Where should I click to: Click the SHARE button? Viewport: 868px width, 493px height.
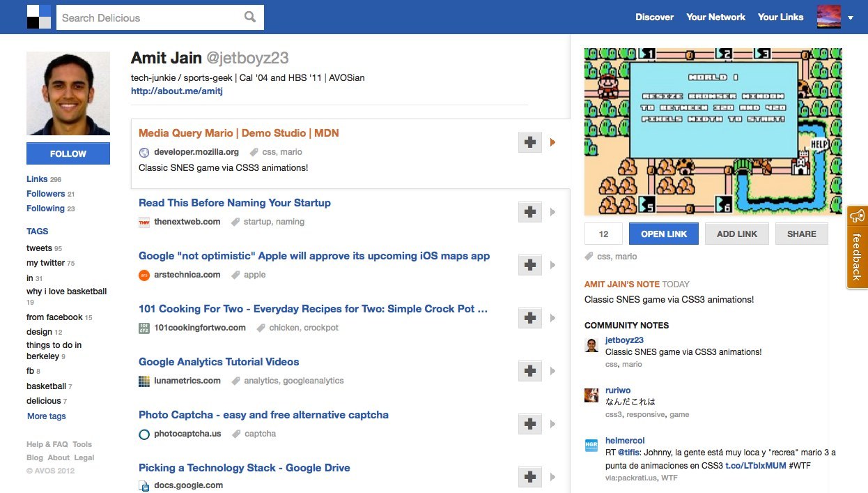coord(802,234)
